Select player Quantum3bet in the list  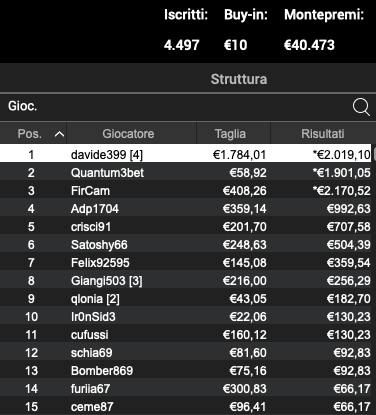tap(185, 173)
